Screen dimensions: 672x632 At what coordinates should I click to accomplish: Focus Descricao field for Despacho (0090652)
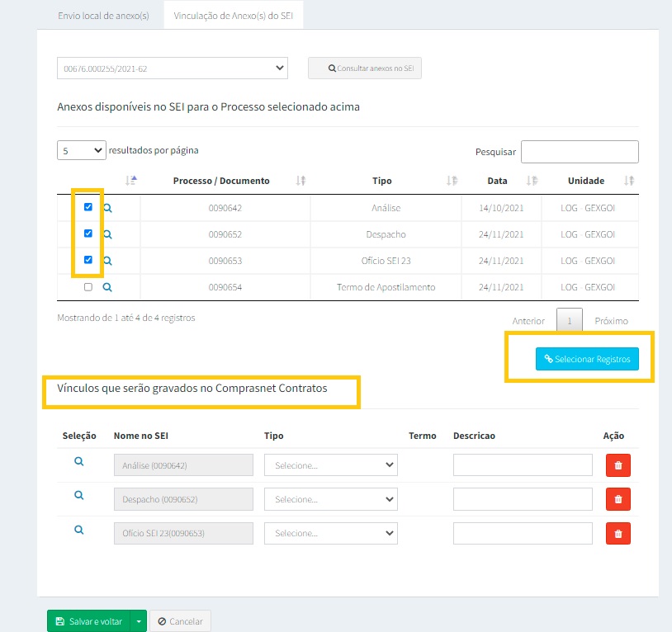click(x=523, y=499)
